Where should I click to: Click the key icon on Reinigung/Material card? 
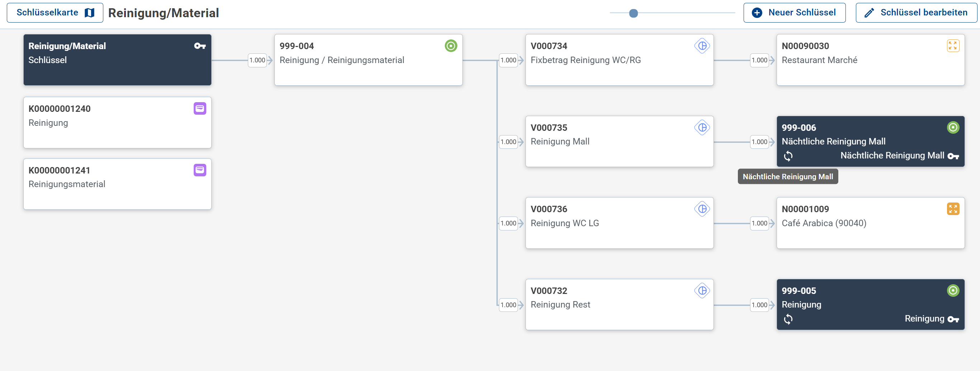(x=200, y=46)
